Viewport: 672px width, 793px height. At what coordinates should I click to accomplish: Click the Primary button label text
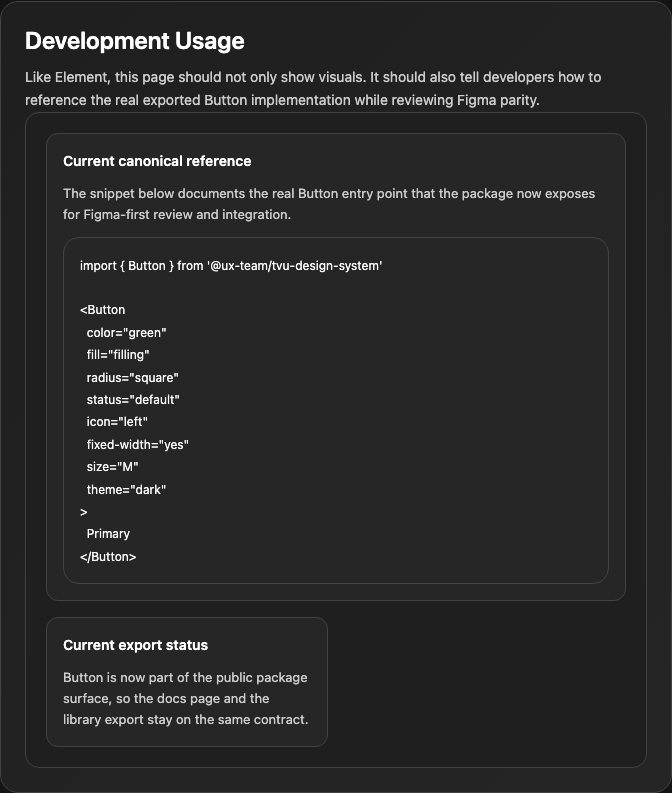108,534
